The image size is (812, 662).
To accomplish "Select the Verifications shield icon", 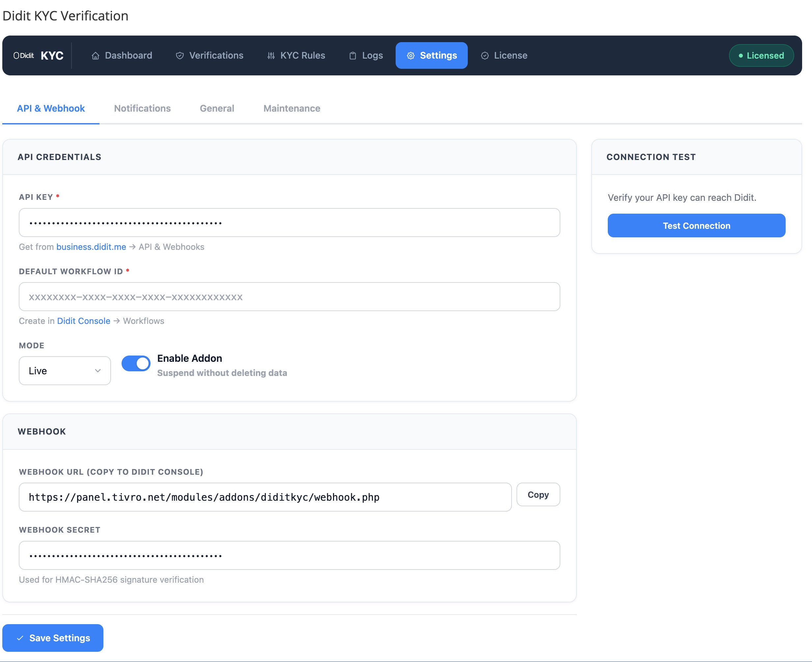I will tap(180, 55).
